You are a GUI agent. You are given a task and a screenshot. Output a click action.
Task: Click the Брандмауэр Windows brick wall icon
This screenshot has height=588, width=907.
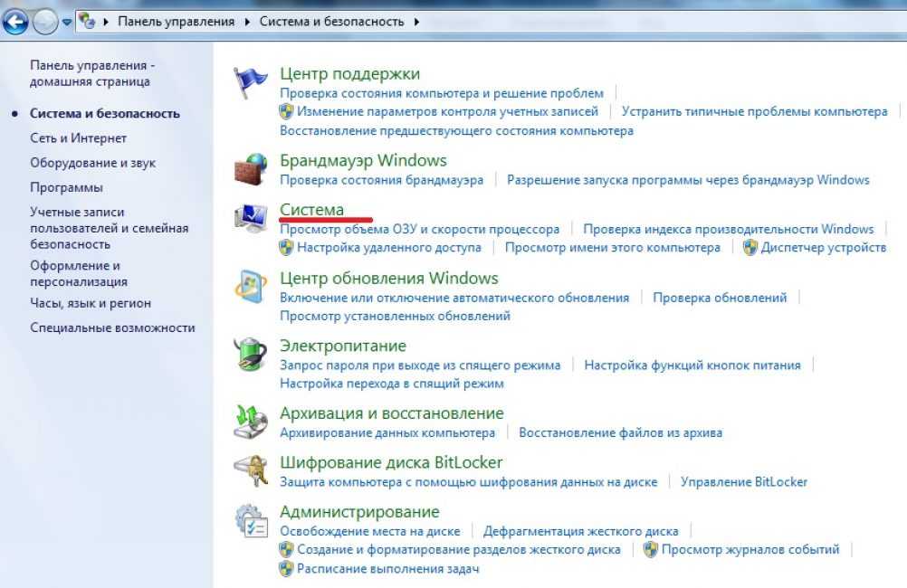pos(251,170)
